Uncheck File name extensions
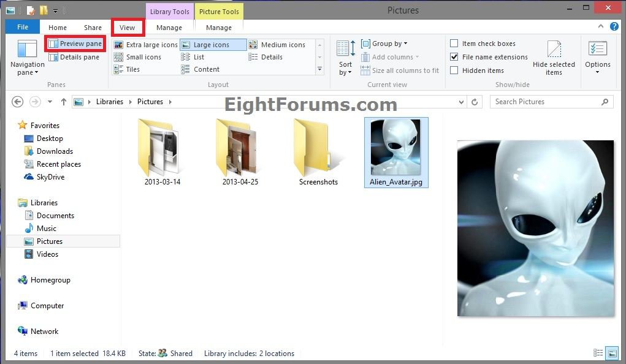 click(x=454, y=57)
